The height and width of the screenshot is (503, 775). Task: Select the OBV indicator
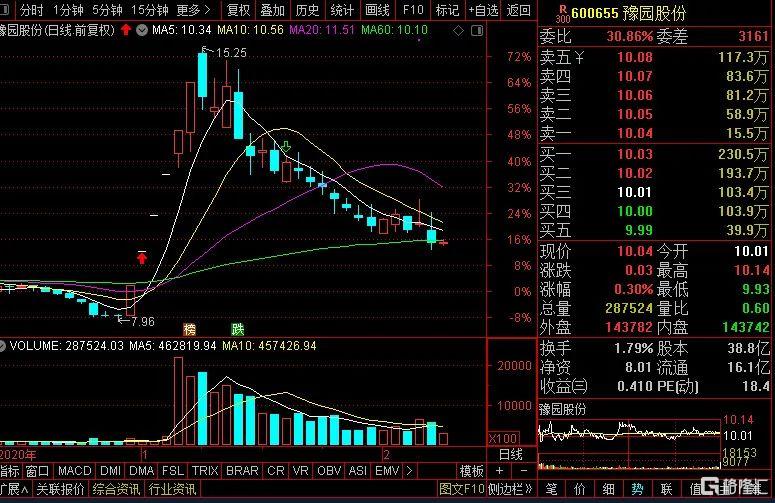[329, 471]
